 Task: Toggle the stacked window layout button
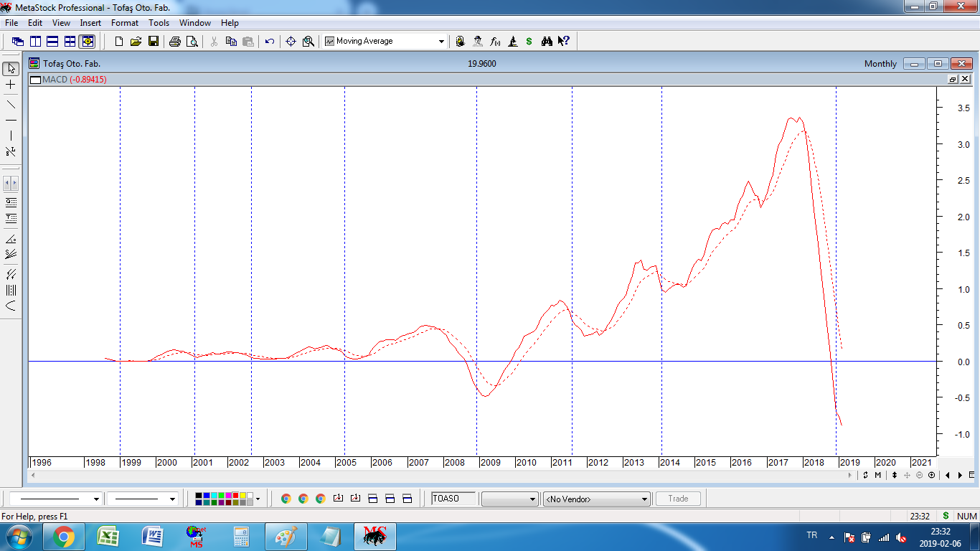click(52, 42)
